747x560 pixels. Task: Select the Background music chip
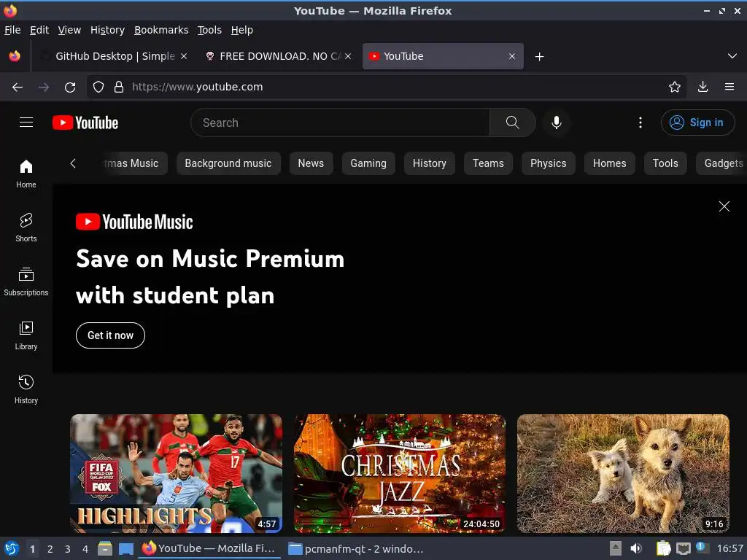click(x=228, y=163)
